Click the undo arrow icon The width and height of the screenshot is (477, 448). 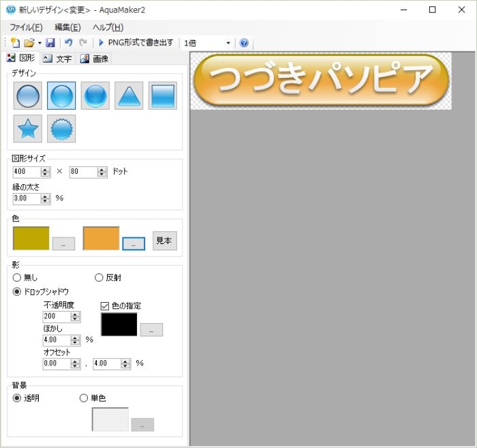[68, 43]
